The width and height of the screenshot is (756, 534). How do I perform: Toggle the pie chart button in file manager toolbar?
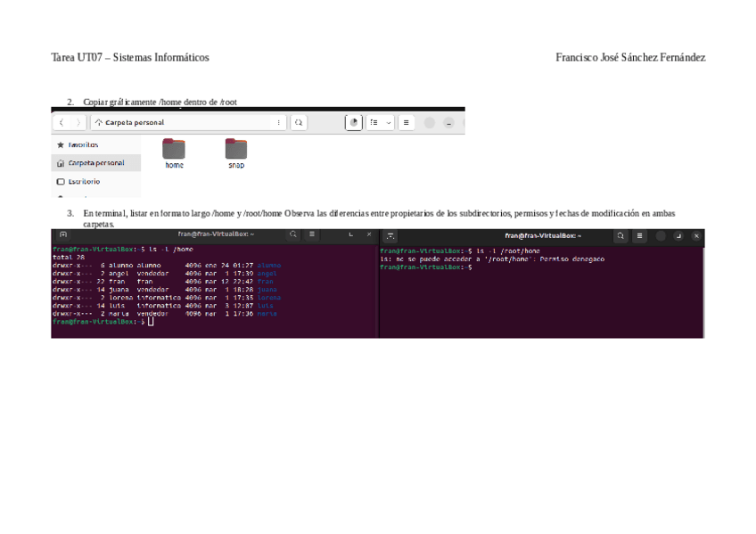tap(354, 123)
